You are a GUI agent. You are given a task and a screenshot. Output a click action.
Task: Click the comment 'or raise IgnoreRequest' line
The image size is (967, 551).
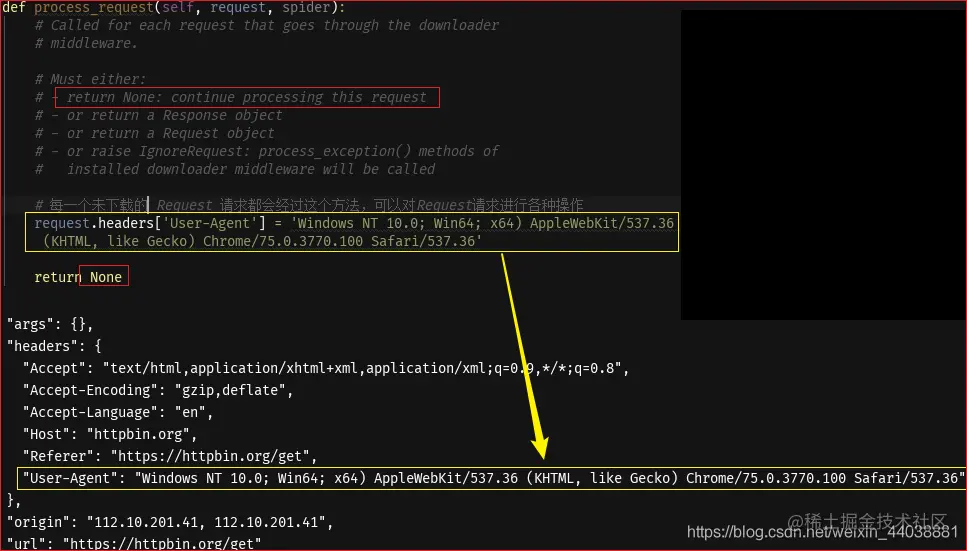(267, 151)
